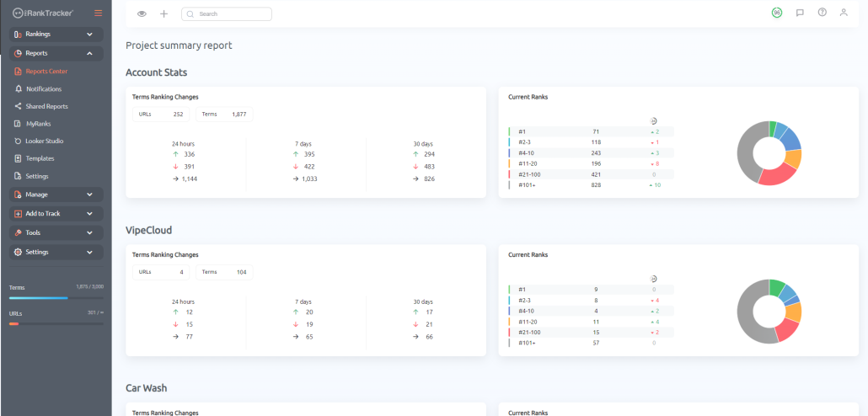Screen dimensions: 868x416
Task: Open Notifications page
Action: tap(44, 89)
